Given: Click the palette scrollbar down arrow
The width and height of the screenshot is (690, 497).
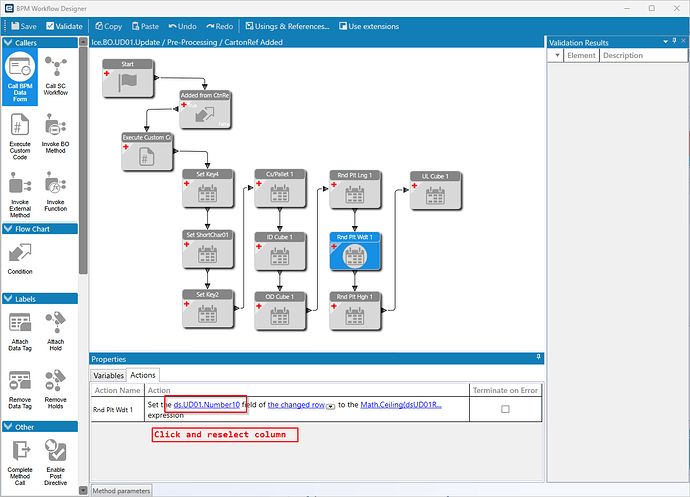Looking at the screenshot, I should coord(83,490).
